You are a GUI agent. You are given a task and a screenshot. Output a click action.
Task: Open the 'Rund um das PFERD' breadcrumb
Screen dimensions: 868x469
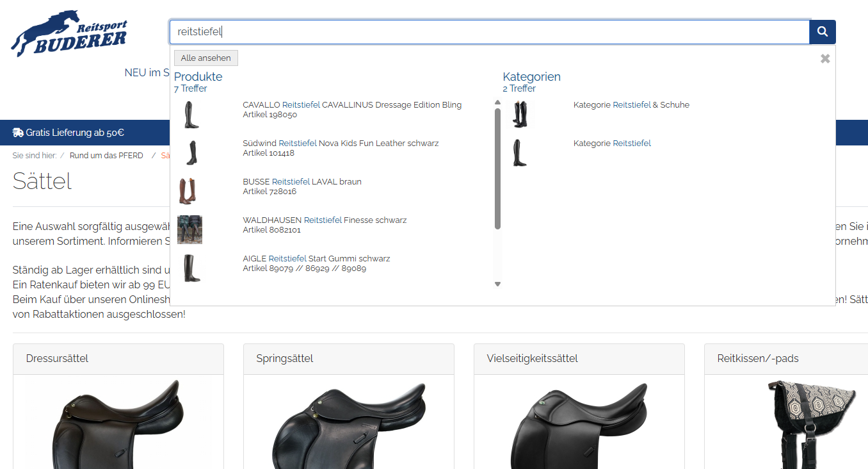106,156
